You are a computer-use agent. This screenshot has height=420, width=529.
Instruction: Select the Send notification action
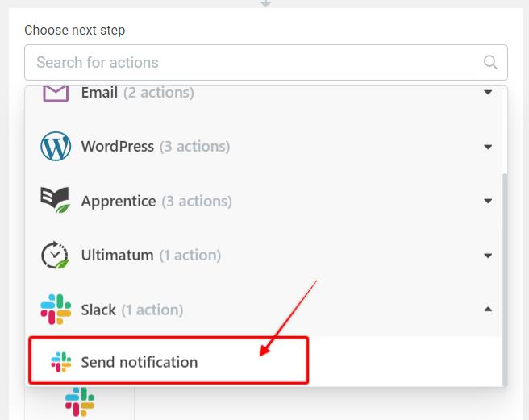pyautogui.click(x=140, y=362)
